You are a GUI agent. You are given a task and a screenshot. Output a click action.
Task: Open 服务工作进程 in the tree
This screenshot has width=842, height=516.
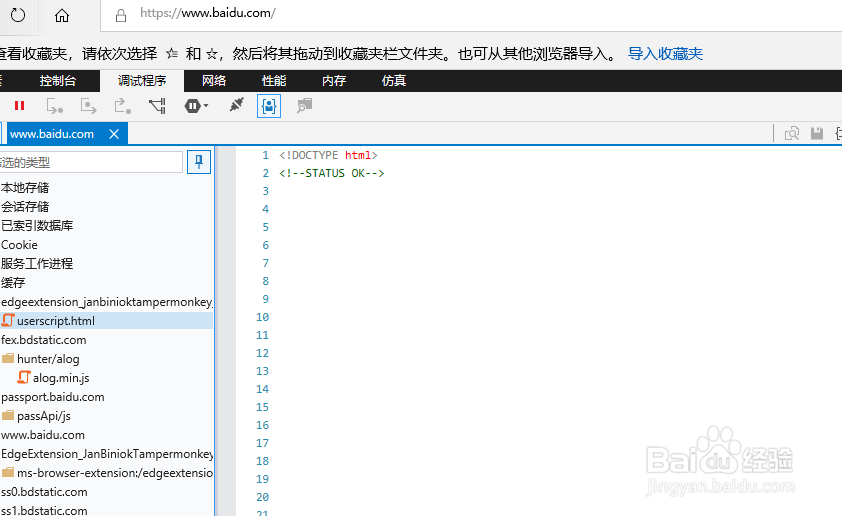click(x=37, y=264)
